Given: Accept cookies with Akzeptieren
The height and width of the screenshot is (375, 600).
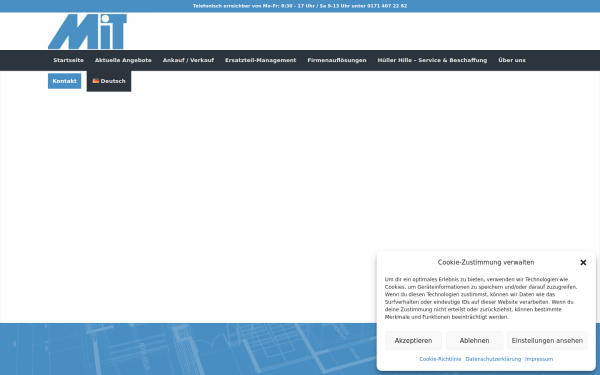Looking at the screenshot, I should point(413,341).
